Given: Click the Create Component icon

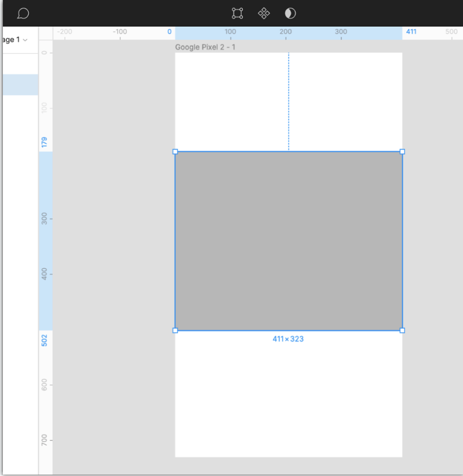Looking at the screenshot, I should [264, 13].
